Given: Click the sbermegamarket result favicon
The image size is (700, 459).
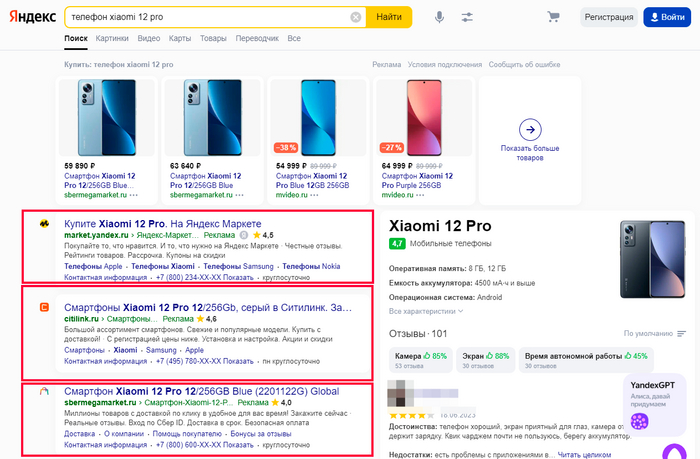Looking at the screenshot, I should coord(44,391).
